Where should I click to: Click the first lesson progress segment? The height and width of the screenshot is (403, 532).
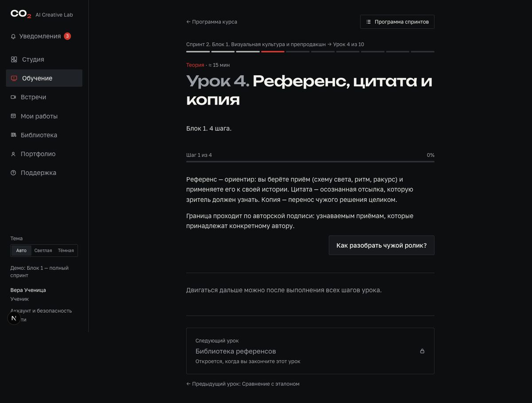pos(198,52)
